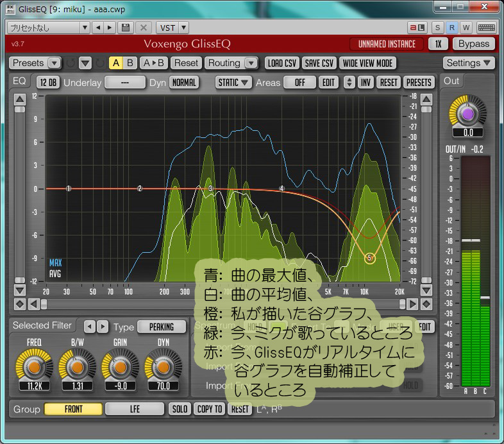Open the filter Type PEAKING selector

pyautogui.click(x=162, y=327)
